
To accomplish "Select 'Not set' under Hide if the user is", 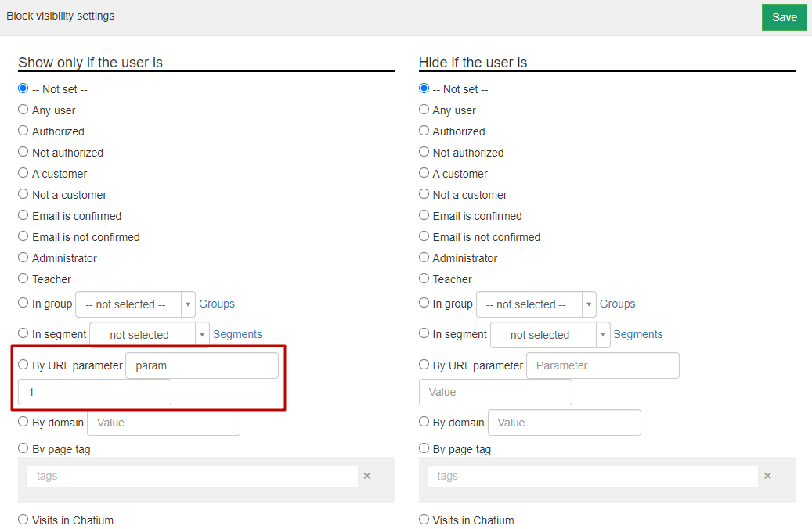I will pyautogui.click(x=424, y=88).
